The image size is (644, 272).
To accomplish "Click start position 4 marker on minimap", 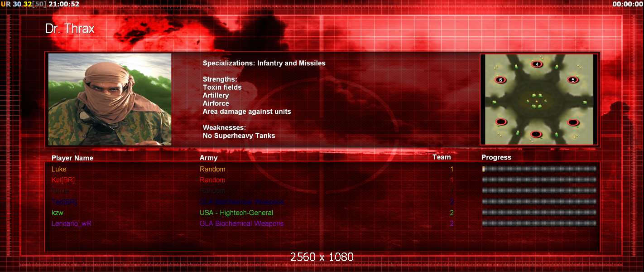I will point(537,64).
